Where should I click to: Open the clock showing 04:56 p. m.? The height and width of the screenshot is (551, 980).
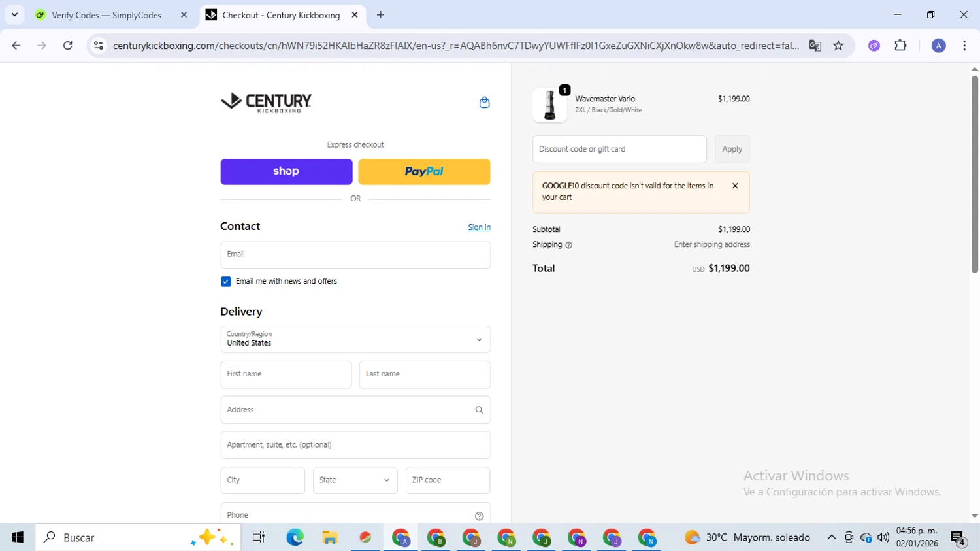pos(917,537)
